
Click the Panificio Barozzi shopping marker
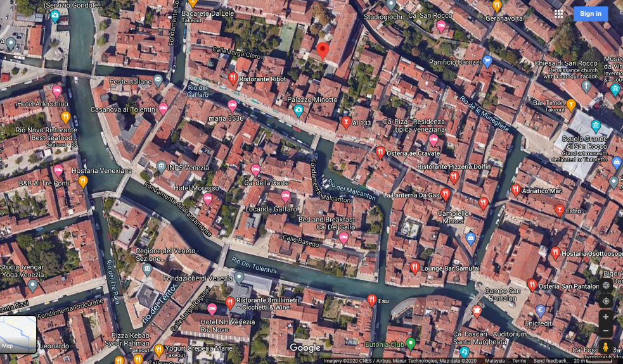[487, 61]
